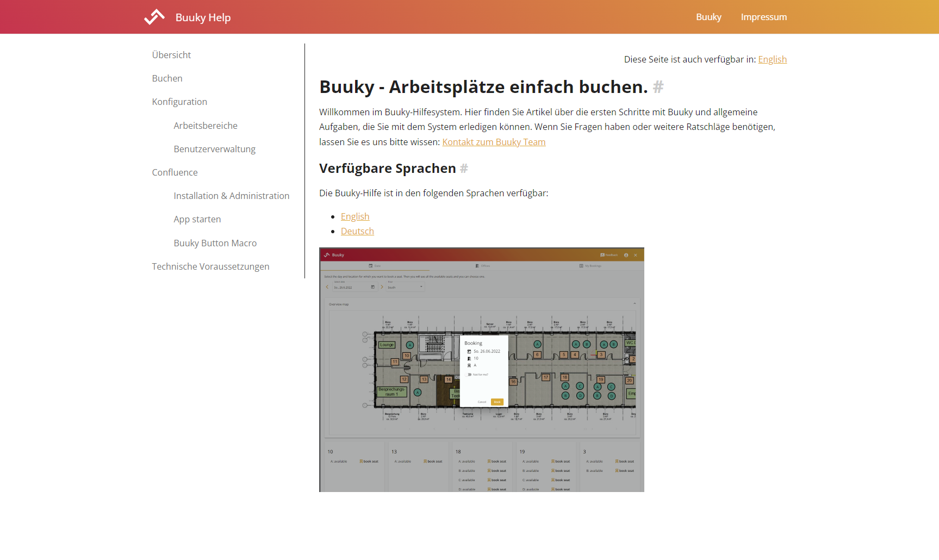Click the Buuky logo icon in header
Viewport: 939px width, 560px height.
pyautogui.click(x=154, y=17)
